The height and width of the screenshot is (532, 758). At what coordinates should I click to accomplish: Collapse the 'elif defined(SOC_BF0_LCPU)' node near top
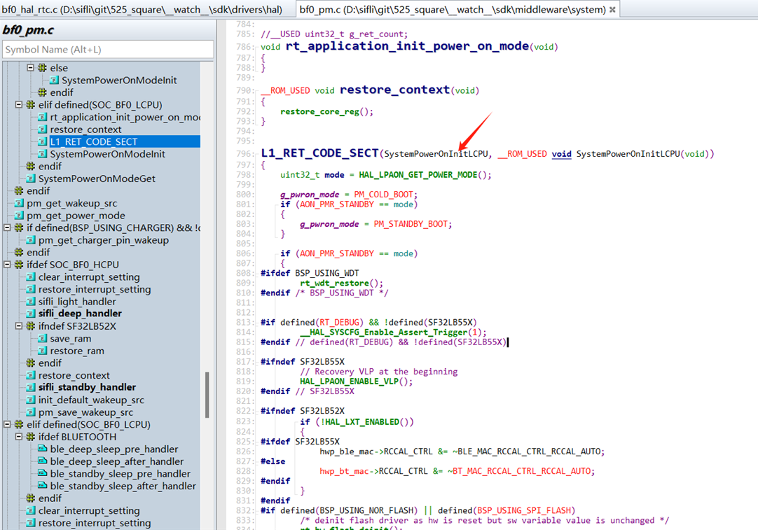click(x=19, y=104)
